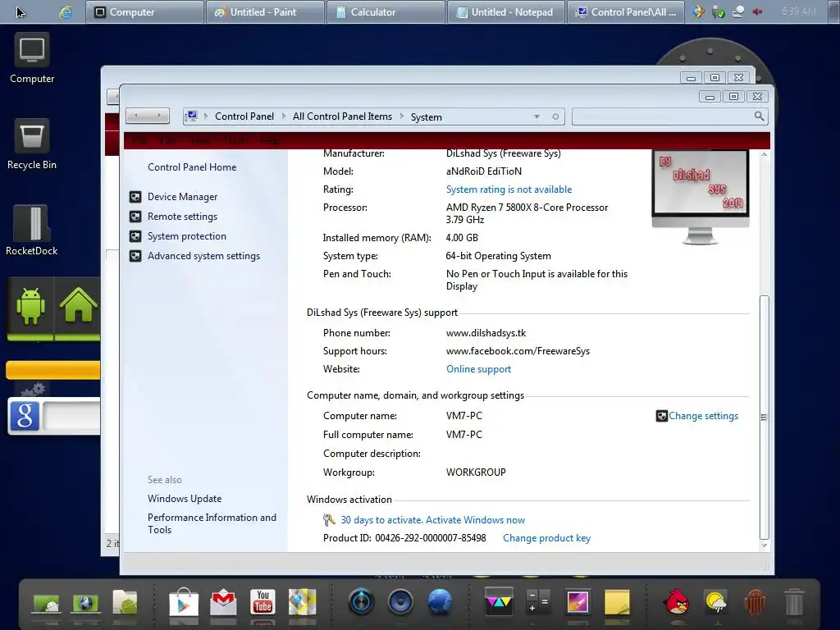Screen dimensions: 840x630
Task: Go to Control Panel Home
Action: point(192,167)
